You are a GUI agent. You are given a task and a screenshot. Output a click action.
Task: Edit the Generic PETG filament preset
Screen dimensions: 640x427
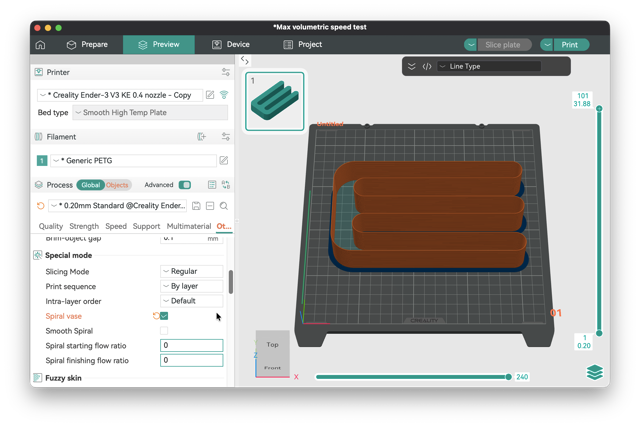(x=224, y=160)
